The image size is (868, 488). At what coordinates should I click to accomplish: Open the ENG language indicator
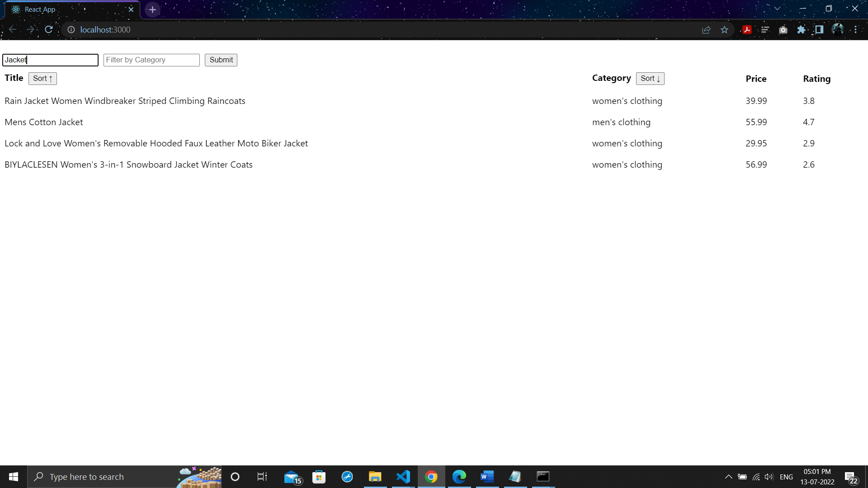pyautogui.click(x=786, y=477)
